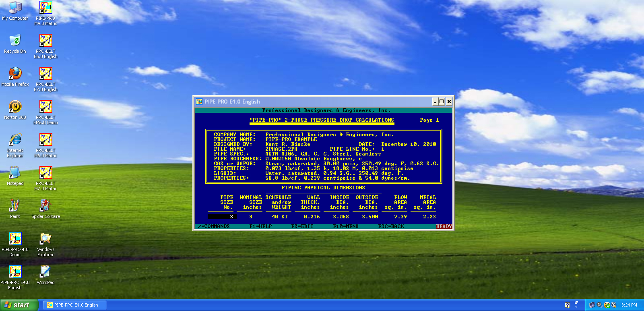Maximize the PIPE-PRO E4.0 English window
The height and width of the screenshot is (311, 644).
[442, 102]
